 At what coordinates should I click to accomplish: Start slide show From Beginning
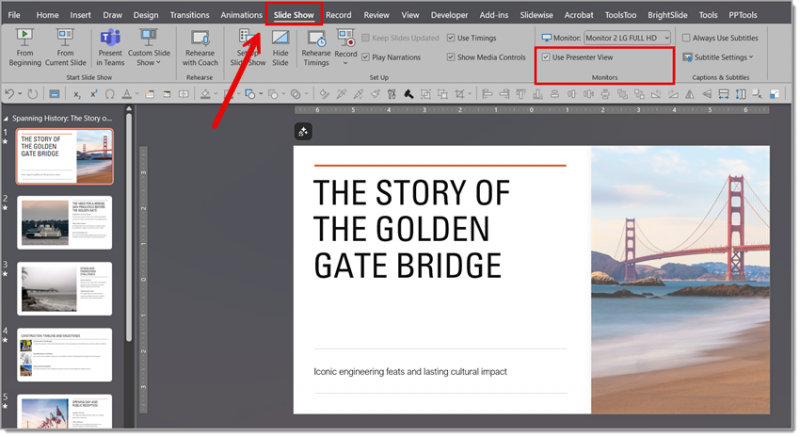(24, 47)
